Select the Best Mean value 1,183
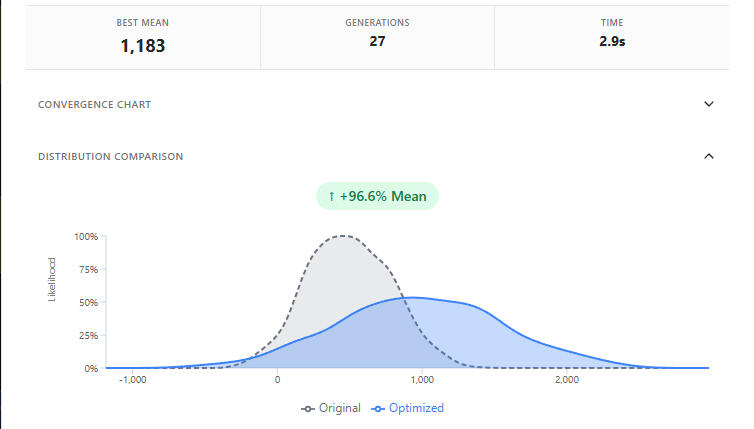This screenshot has height=429, width=754. [x=142, y=45]
